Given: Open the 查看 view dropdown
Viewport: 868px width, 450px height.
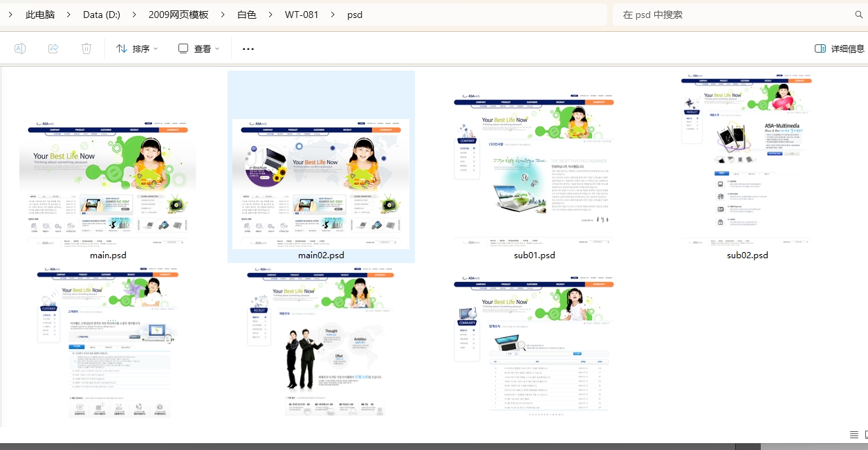Looking at the screenshot, I should click(199, 48).
